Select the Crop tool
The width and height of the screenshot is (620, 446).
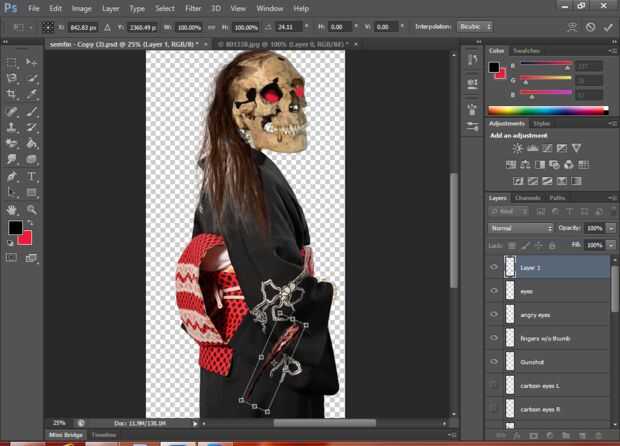(x=11, y=94)
